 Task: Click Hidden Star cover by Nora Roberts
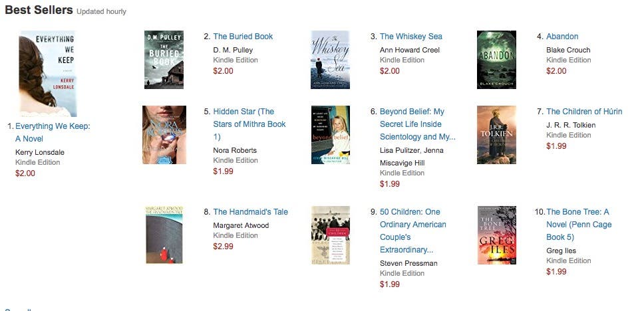pyautogui.click(x=164, y=135)
